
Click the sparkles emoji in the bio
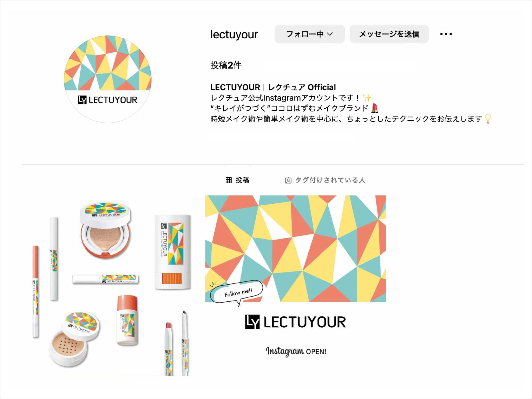[x=367, y=98]
